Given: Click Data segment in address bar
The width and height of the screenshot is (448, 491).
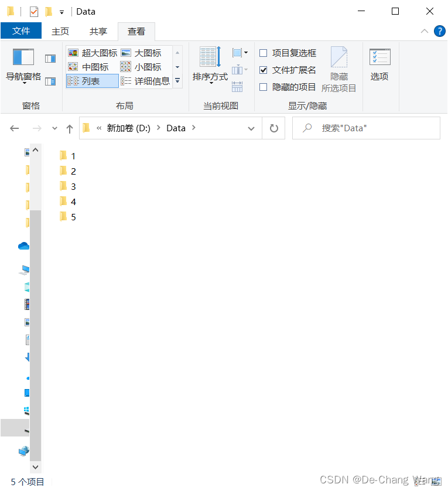Looking at the screenshot, I should [x=176, y=128].
